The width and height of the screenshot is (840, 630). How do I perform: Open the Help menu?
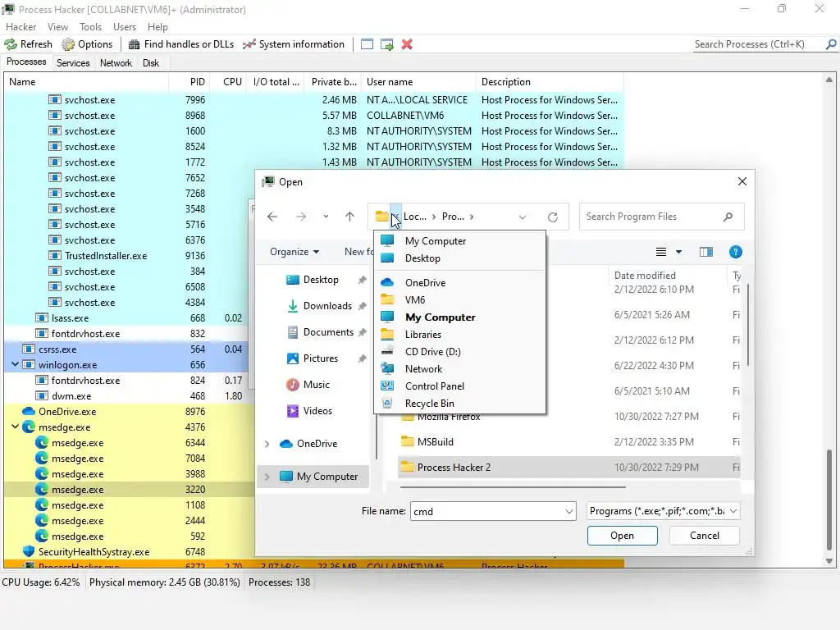157,27
